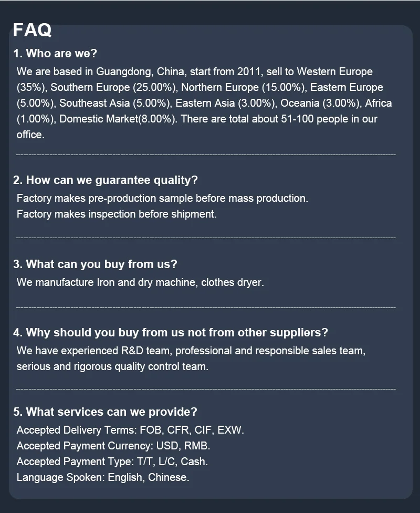Click 'serious and rigorous quality control team' line

(112, 366)
